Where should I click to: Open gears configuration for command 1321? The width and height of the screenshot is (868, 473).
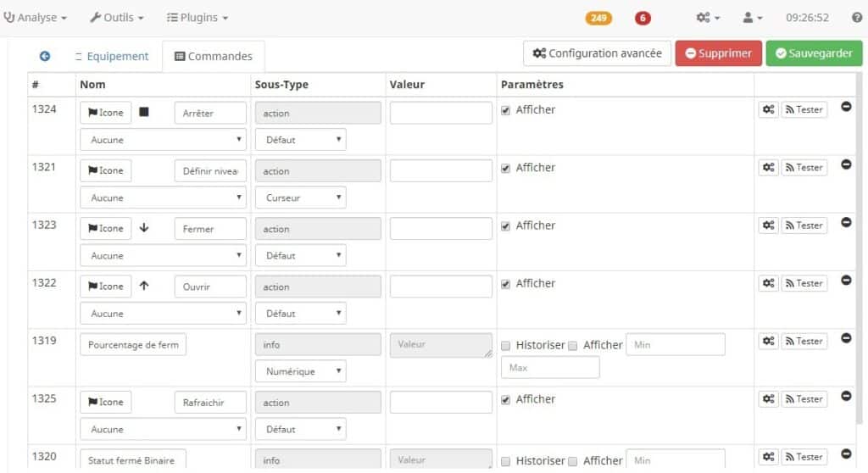click(x=768, y=168)
